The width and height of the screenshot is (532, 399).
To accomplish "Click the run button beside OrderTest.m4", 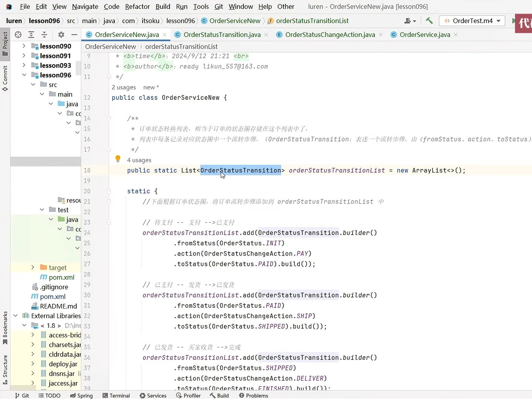I will (513, 21).
